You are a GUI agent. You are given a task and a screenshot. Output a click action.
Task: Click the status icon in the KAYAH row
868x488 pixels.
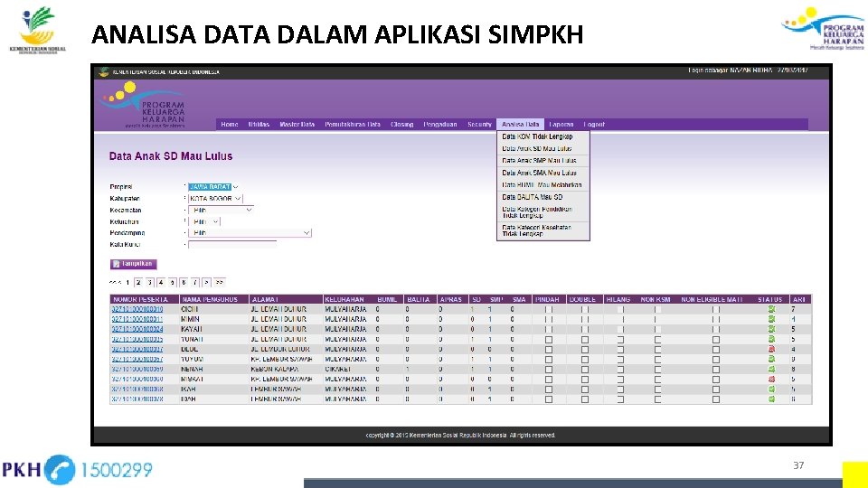(x=771, y=329)
